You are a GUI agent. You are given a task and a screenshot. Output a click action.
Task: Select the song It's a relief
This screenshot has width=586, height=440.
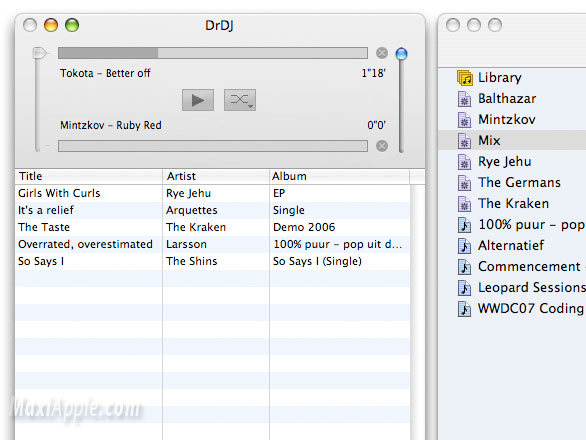point(46,210)
